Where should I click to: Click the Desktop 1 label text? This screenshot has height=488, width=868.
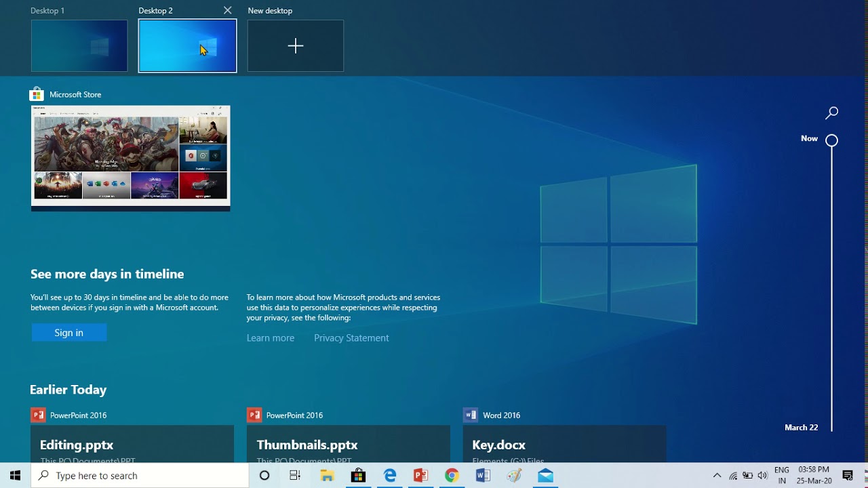click(x=47, y=11)
